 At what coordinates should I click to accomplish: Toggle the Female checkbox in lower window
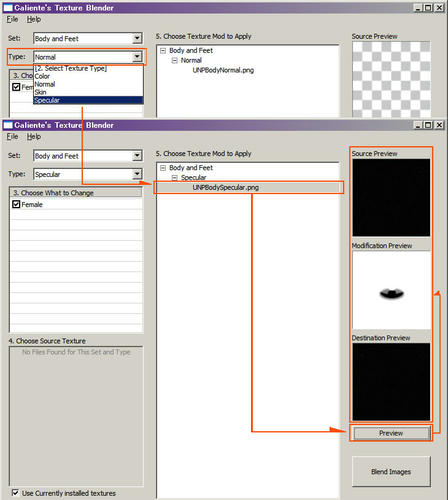[16, 204]
